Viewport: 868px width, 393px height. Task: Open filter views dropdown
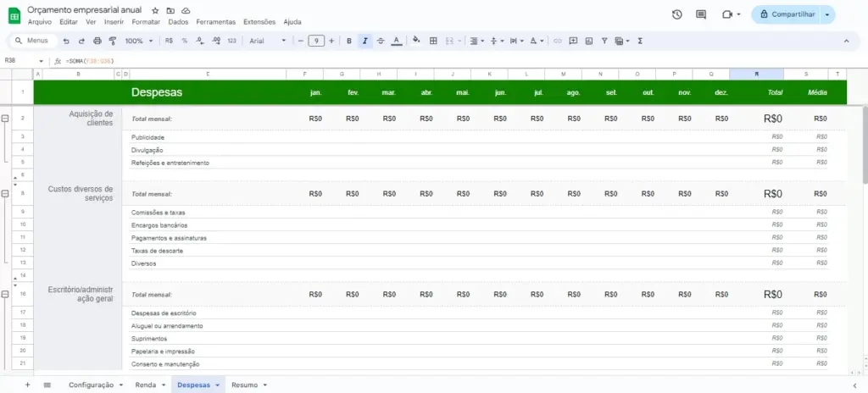(622, 41)
